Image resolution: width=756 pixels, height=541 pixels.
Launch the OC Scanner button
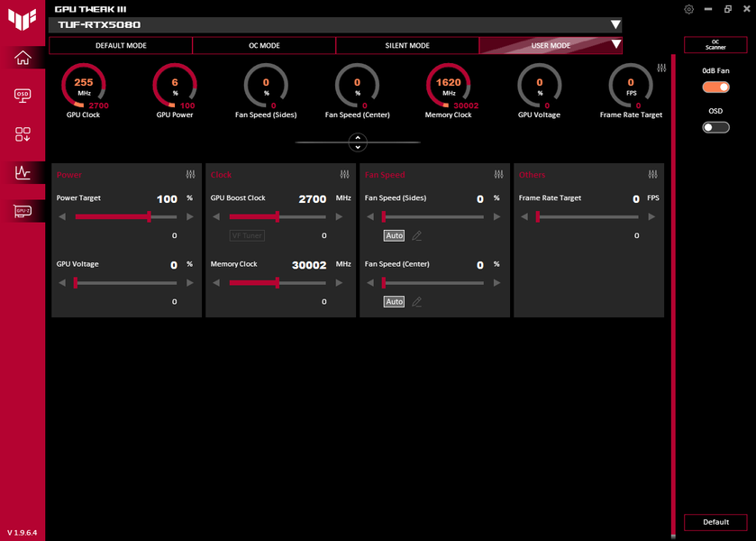pos(715,45)
